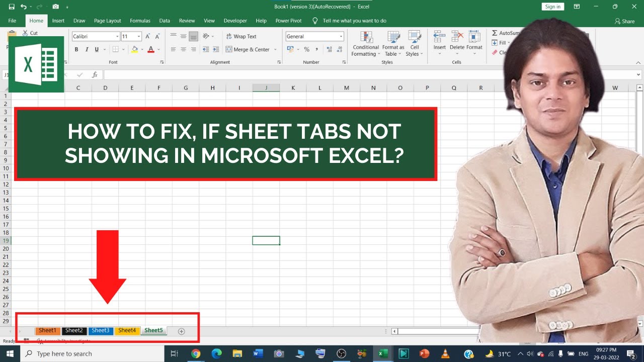Image resolution: width=644 pixels, height=362 pixels.
Task: Toggle Bottom Align button
Action: click(x=194, y=37)
